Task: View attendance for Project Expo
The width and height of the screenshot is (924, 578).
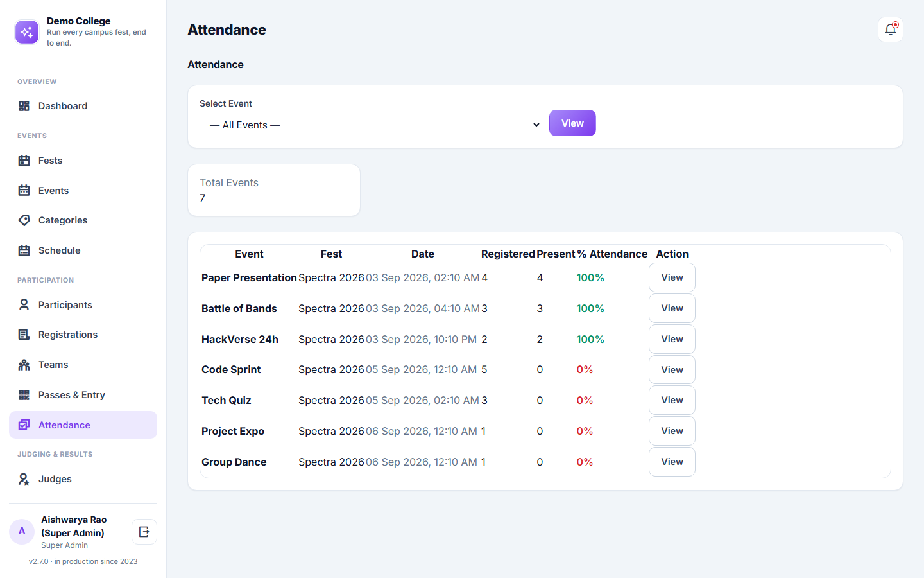Action: 672,431
